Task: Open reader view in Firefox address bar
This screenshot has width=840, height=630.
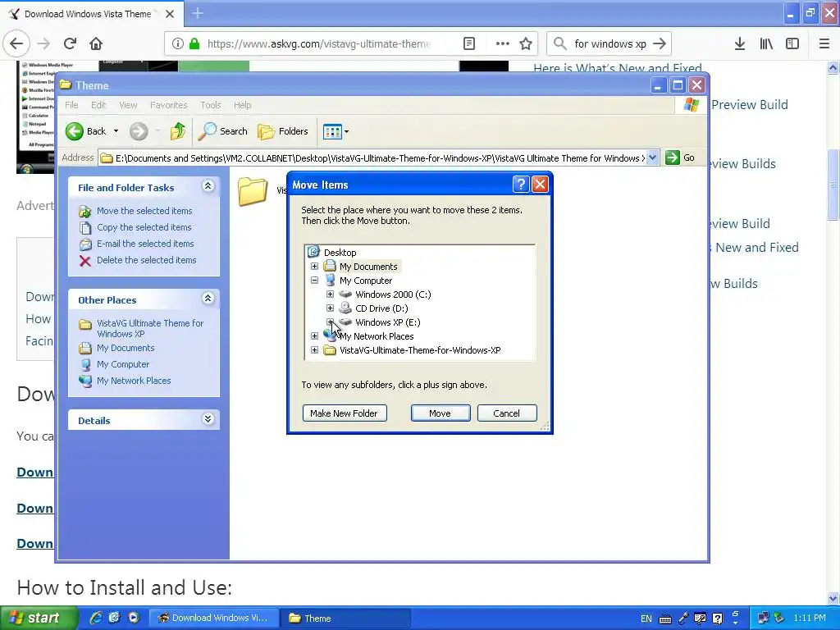Action: 468,44
